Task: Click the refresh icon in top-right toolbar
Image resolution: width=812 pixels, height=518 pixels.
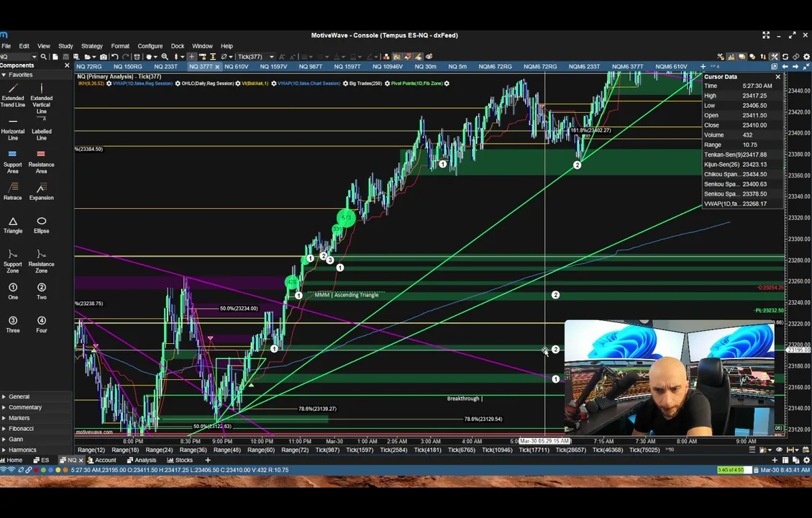Action: coord(785,56)
